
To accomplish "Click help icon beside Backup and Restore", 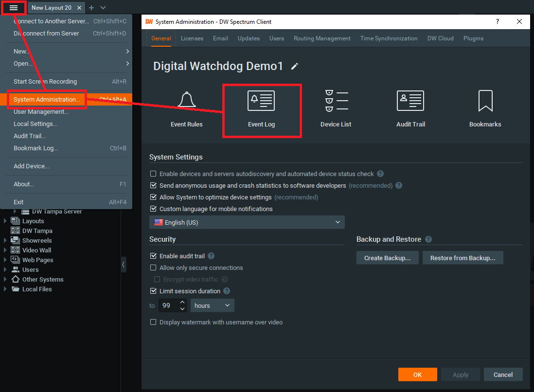I will [x=428, y=239].
